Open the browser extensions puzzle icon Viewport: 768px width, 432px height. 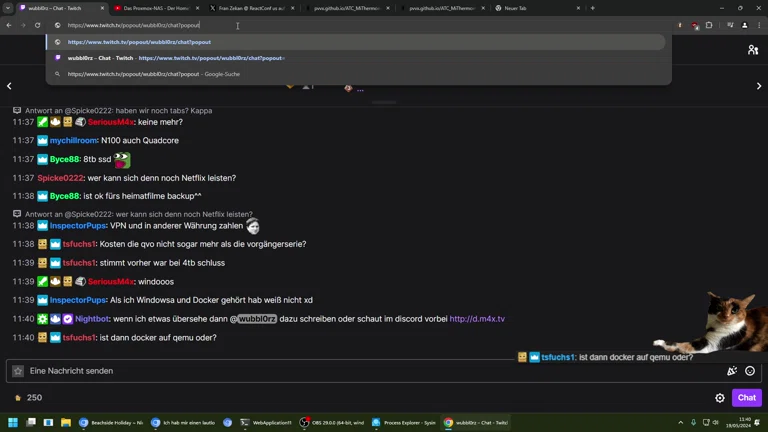pyautogui.click(x=709, y=25)
